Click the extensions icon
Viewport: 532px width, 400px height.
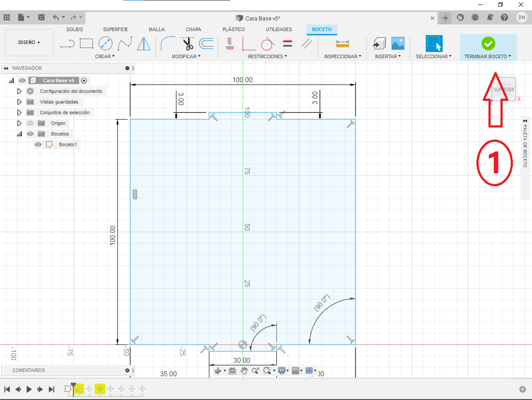tap(460, 17)
